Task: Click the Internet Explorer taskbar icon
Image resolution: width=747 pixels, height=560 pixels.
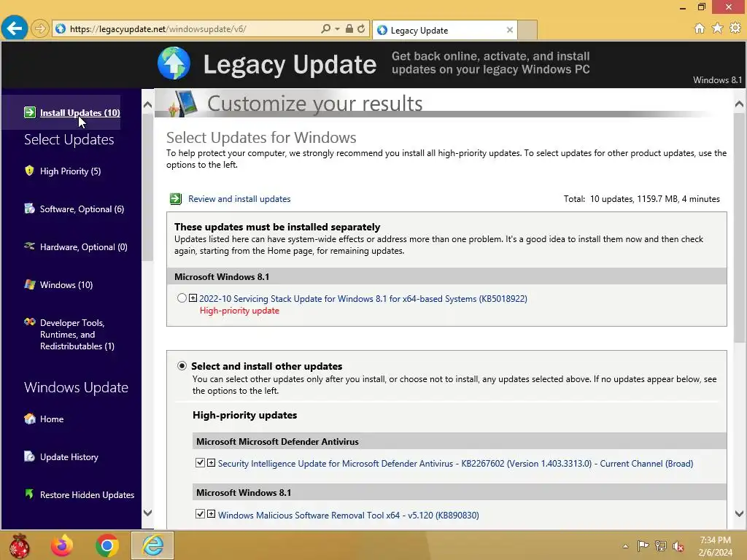Action: [152, 545]
